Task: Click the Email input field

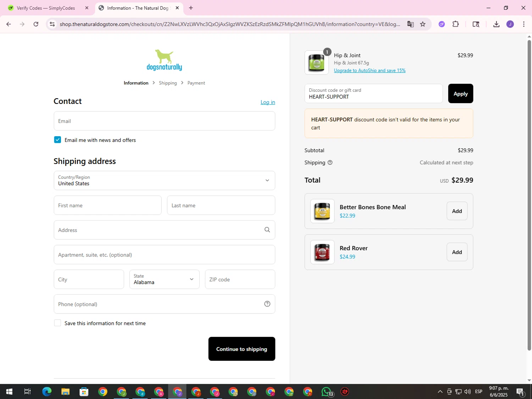Action: (164, 121)
